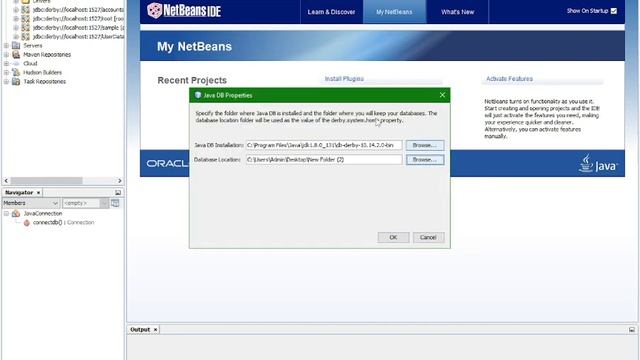Click the Cloud node icon

(x=16, y=63)
